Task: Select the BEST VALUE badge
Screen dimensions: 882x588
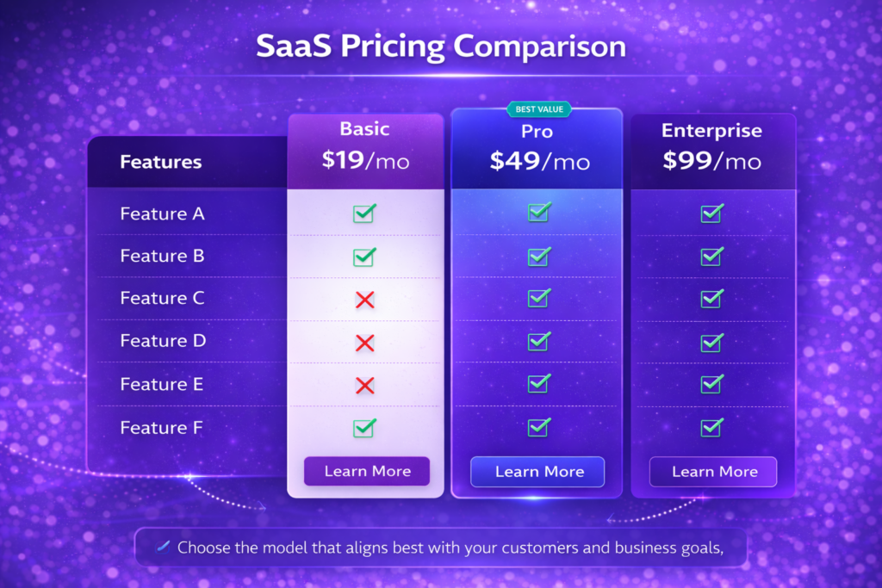Action: [537, 109]
